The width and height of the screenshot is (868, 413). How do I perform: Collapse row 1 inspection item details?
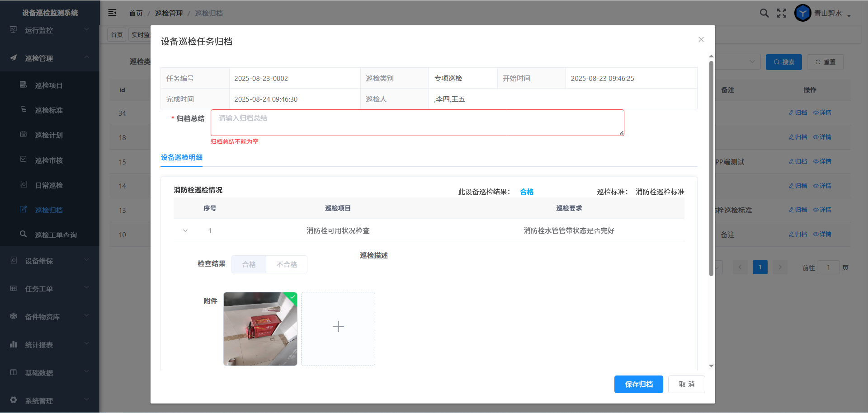pyautogui.click(x=185, y=231)
